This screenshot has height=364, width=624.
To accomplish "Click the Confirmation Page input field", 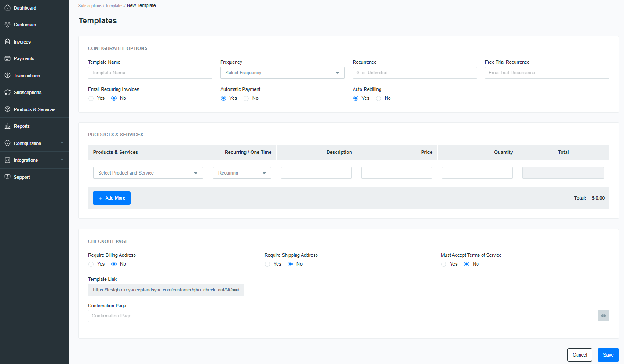I will click(x=343, y=316).
